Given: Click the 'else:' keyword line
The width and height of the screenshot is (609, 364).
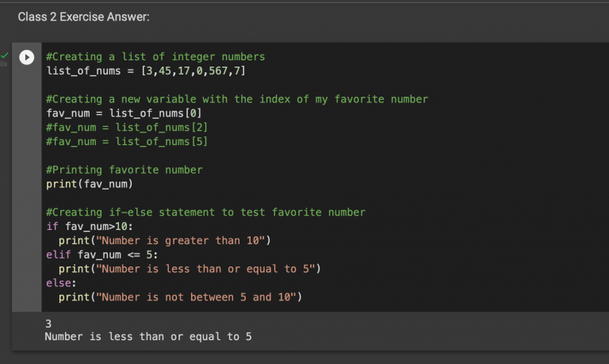Looking at the screenshot, I should [62, 283].
